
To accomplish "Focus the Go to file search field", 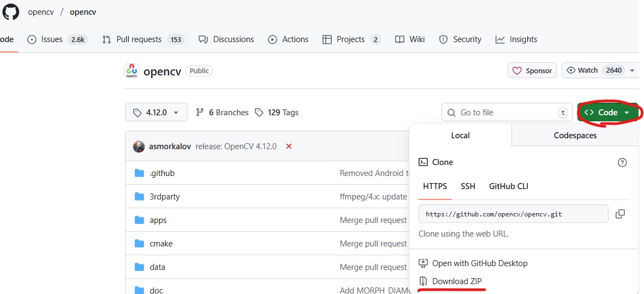I will coord(507,112).
